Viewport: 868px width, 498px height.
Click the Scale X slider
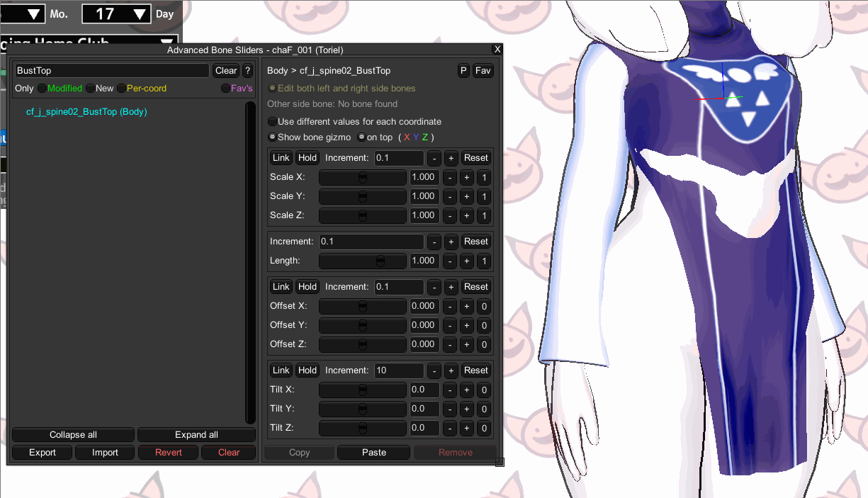click(x=363, y=177)
